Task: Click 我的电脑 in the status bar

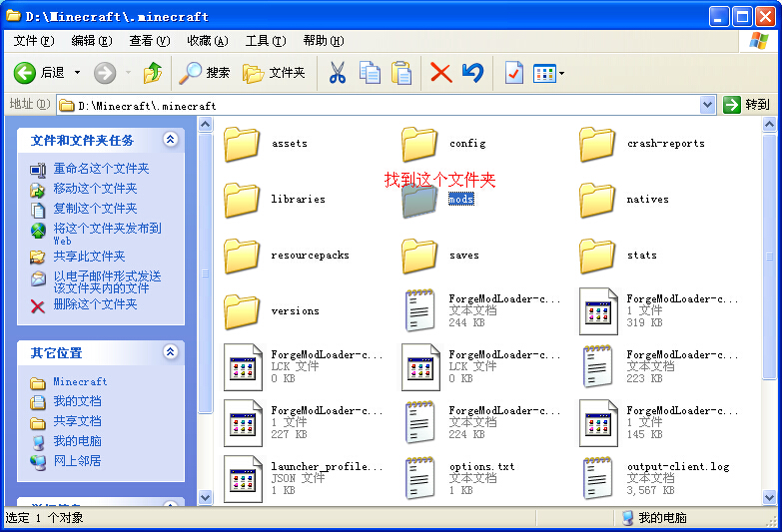Action: click(x=655, y=518)
